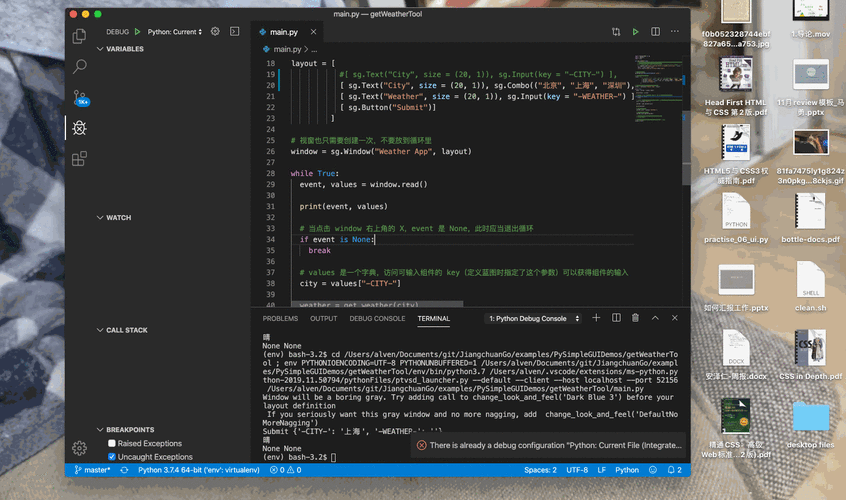
Task: Split the terminal panel
Action: click(616, 318)
